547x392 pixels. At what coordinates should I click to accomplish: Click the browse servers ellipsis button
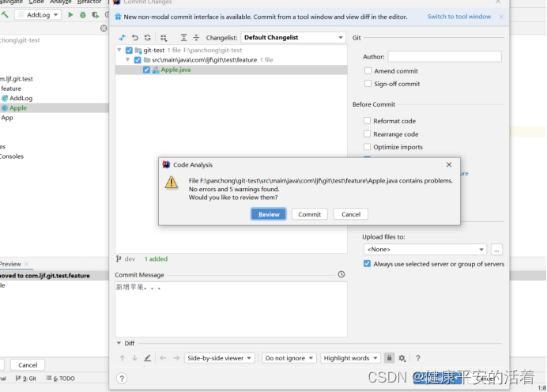[x=496, y=250]
